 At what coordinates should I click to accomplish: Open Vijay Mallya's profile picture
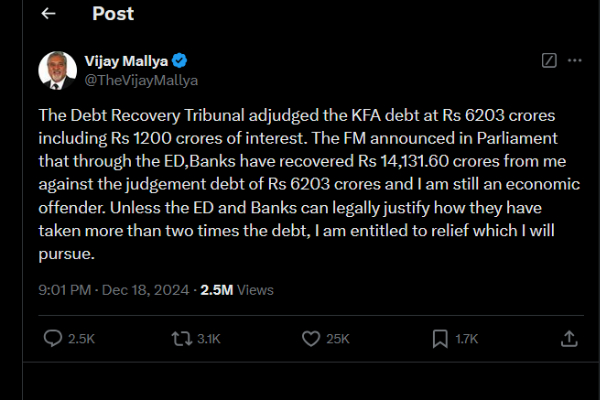pos(56,69)
